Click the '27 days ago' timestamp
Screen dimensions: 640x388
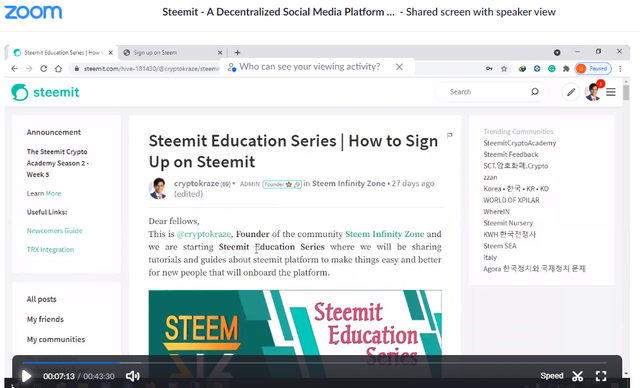(413, 184)
